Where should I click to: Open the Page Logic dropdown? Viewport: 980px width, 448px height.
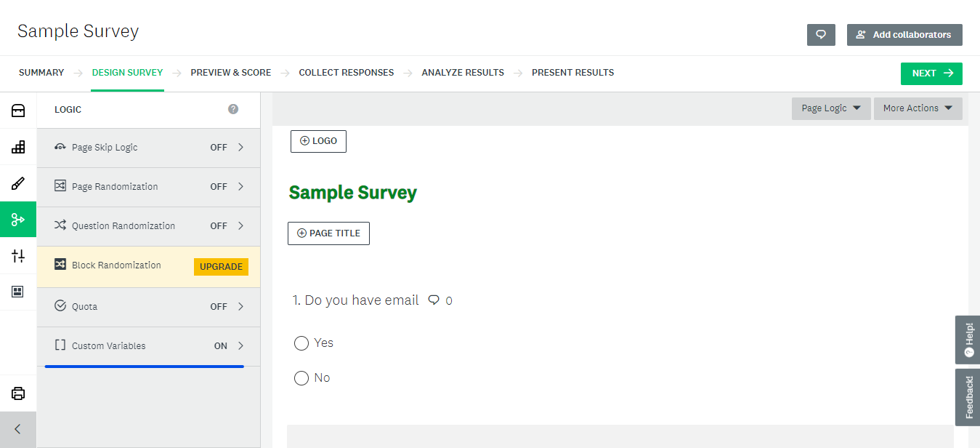pyautogui.click(x=830, y=108)
